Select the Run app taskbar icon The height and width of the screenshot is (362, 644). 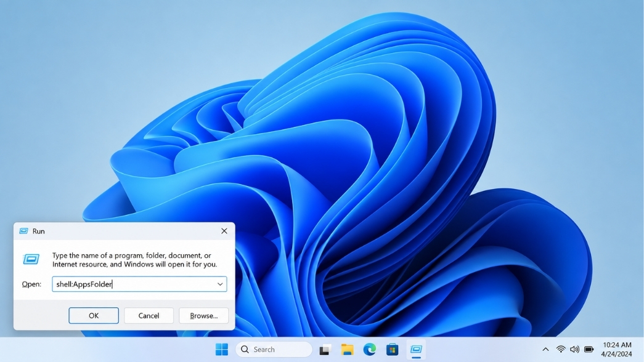tap(416, 349)
